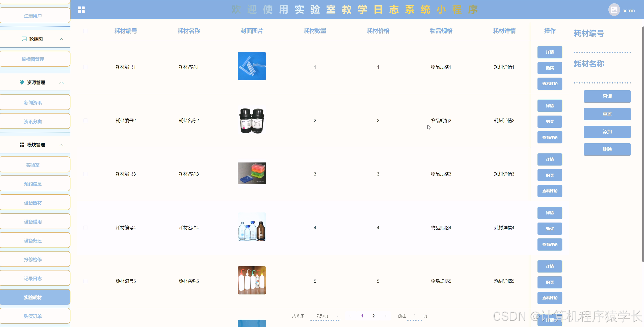Select 实验室 in the sidebar
This screenshot has height=327, width=644.
click(x=35, y=165)
